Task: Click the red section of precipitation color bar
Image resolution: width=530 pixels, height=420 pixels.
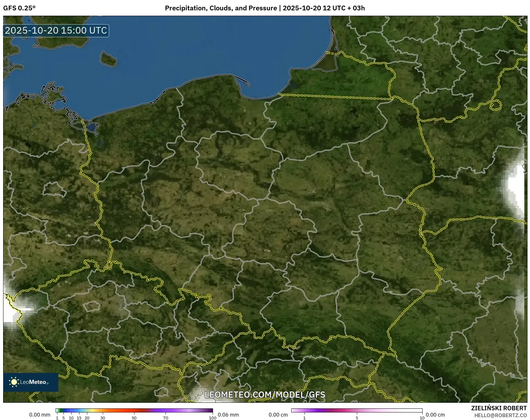Action: (x=126, y=410)
